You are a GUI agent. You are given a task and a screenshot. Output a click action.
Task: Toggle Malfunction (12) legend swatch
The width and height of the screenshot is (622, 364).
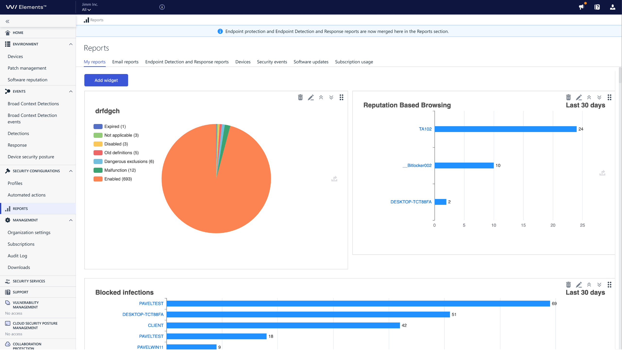point(98,170)
